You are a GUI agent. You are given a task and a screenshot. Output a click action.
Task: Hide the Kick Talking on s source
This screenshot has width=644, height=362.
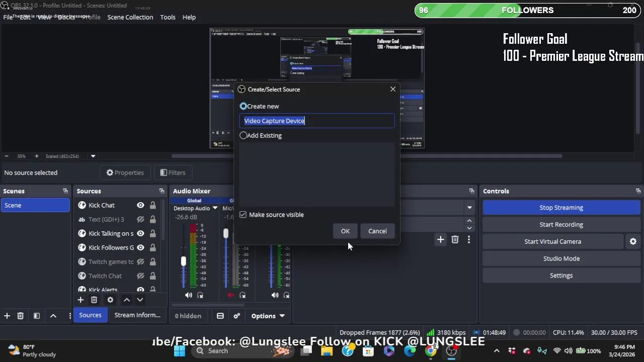(140, 233)
